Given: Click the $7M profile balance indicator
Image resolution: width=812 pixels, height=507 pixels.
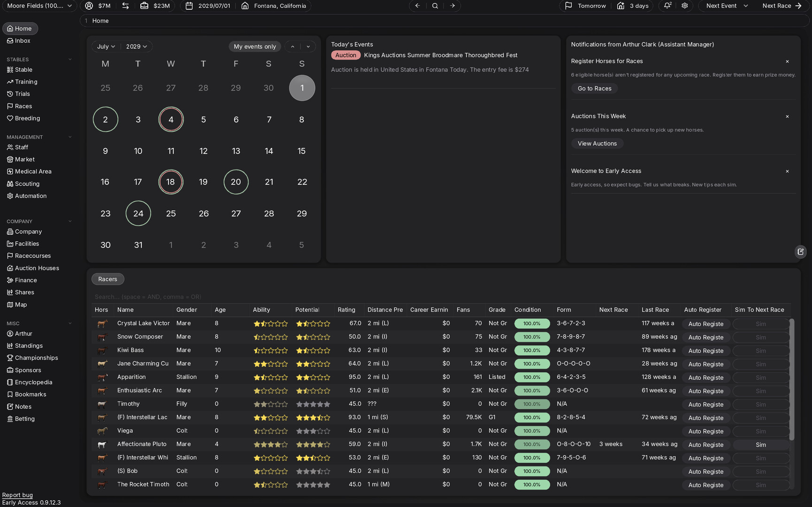Looking at the screenshot, I should pos(98,6).
